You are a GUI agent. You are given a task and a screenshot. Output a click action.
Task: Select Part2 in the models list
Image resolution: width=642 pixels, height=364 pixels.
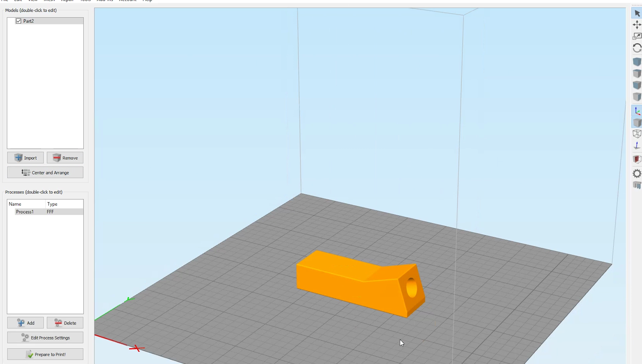(x=29, y=21)
